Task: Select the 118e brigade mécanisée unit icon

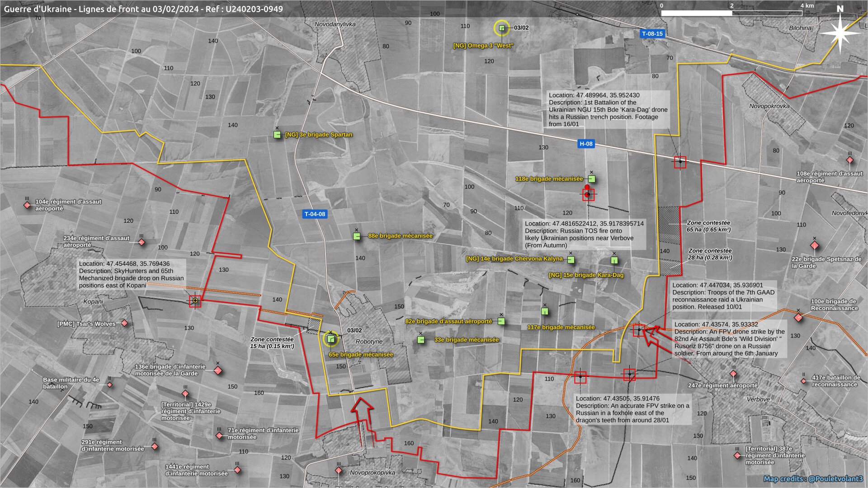Action: coord(591,179)
